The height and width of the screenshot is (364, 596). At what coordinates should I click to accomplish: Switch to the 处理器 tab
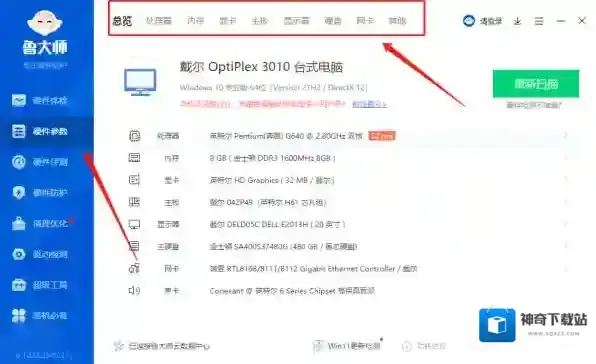(159, 21)
